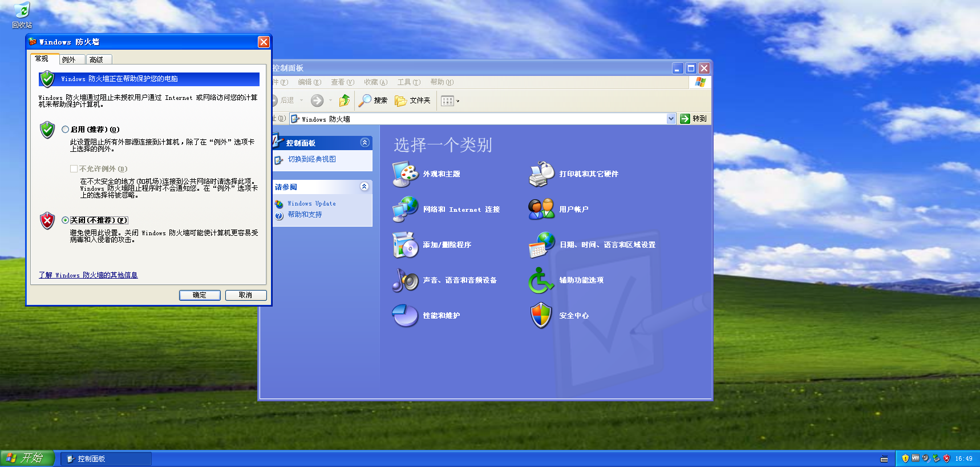This screenshot has height=467, width=980.
Task: Open the Add/Remove Programs (添加/删除程序) icon
Action: (405, 245)
